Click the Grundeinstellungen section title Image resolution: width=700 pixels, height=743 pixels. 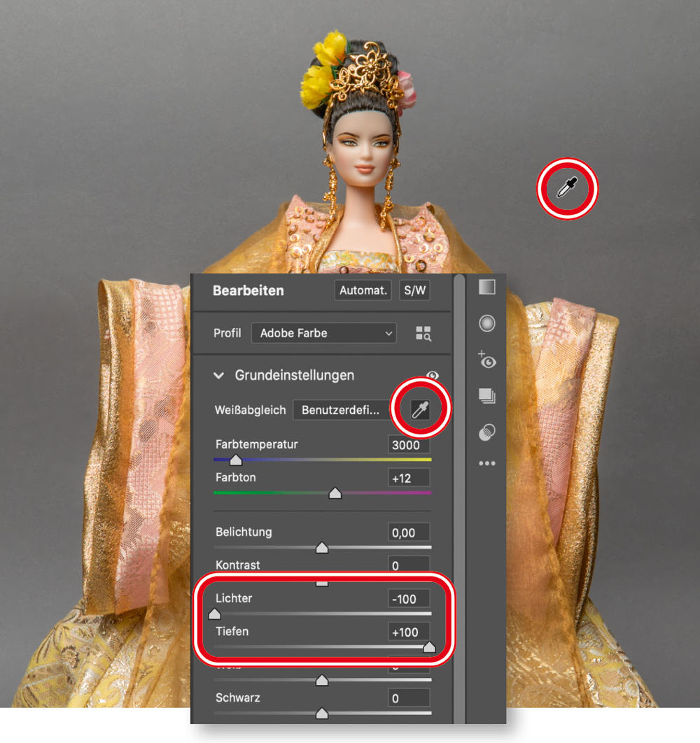pos(295,375)
